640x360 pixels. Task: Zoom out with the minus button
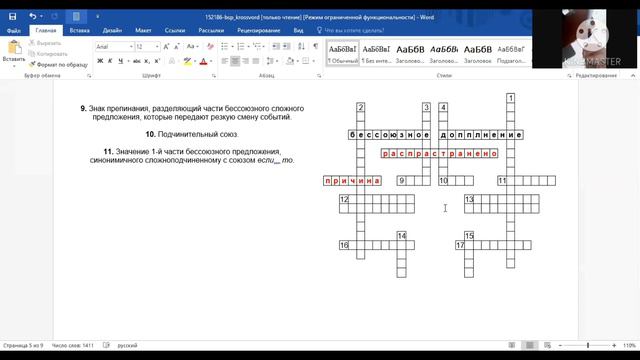tap(560, 345)
